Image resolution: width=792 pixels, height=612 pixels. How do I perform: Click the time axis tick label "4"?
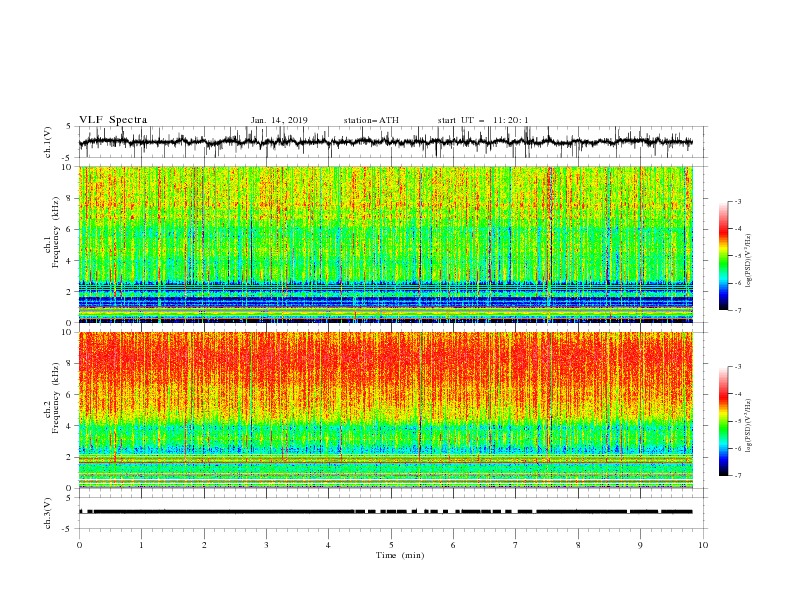point(328,545)
